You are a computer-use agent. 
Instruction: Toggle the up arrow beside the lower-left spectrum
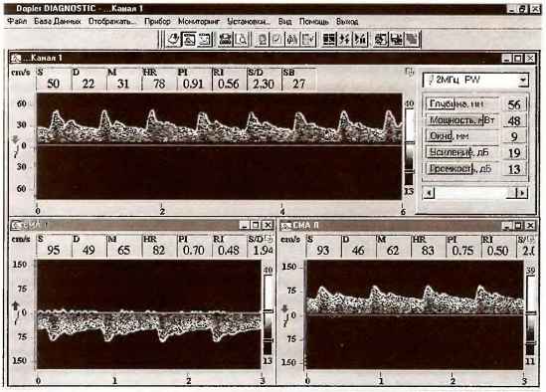[x=15, y=305]
